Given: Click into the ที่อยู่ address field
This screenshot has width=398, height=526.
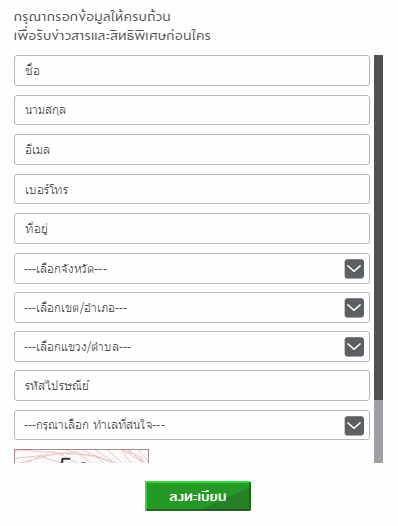Looking at the screenshot, I should coord(192,229).
